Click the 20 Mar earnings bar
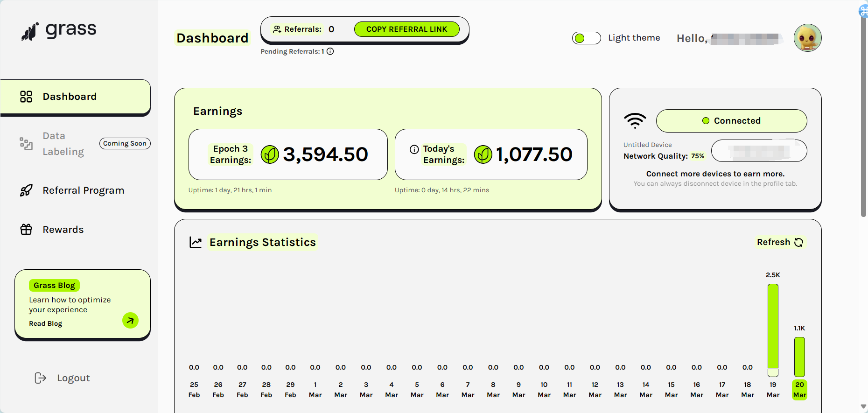868x413 pixels. 799,357
